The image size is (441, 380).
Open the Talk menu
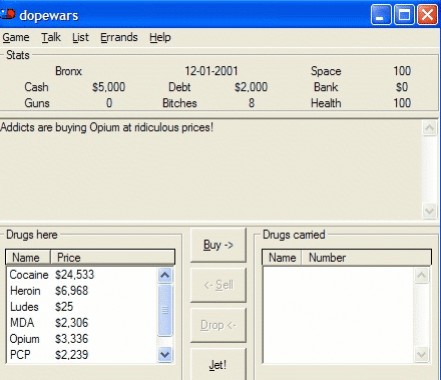coord(51,37)
